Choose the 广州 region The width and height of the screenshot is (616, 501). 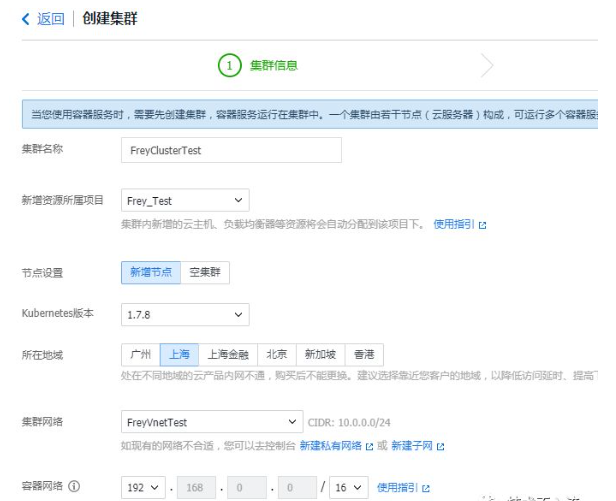(x=140, y=355)
